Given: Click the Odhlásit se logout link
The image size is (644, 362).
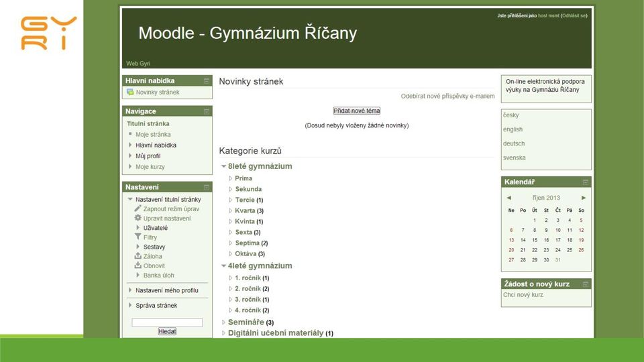Looking at the screenshot, I should tap(574, 15).
